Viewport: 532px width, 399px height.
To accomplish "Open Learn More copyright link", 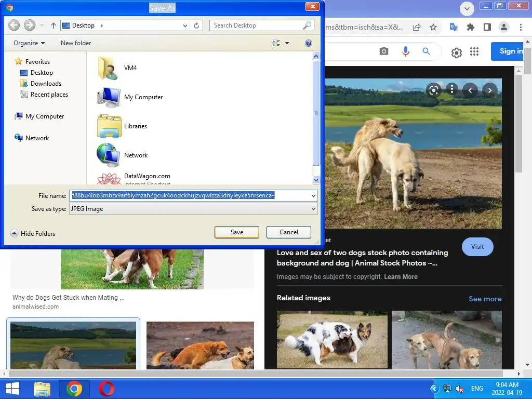I will click(x=401, y=277).
